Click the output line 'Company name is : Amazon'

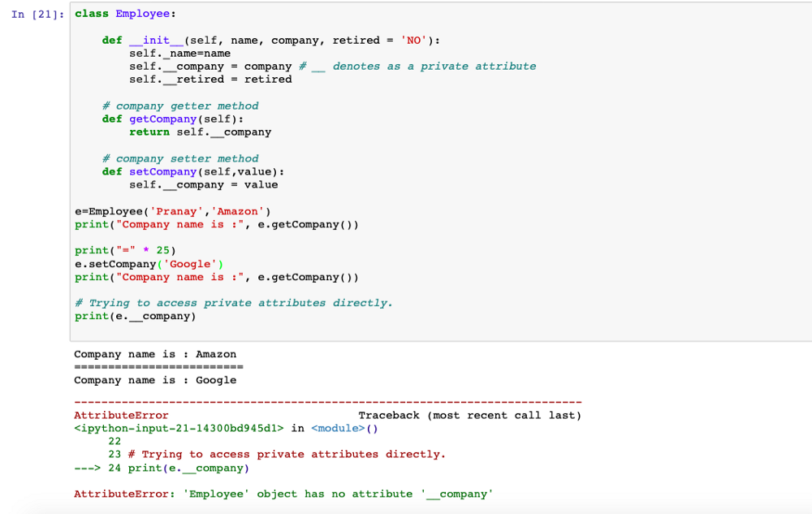(155, 355)
